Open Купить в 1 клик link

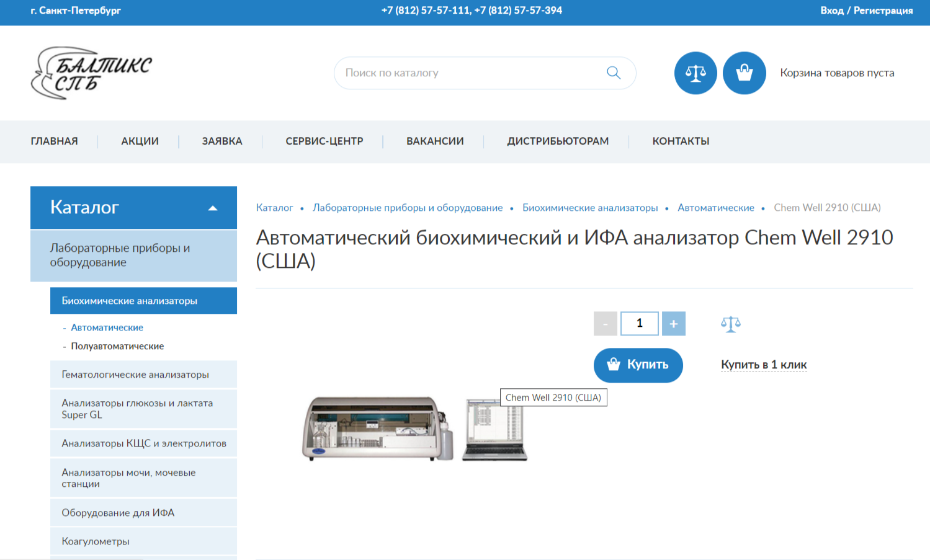pos(764,365)
